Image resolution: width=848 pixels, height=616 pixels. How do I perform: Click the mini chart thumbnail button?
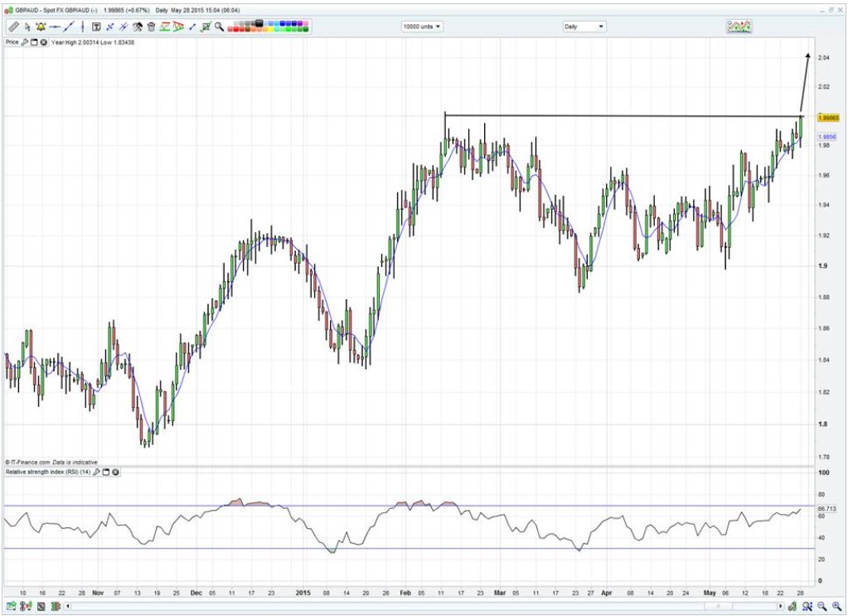739,27
